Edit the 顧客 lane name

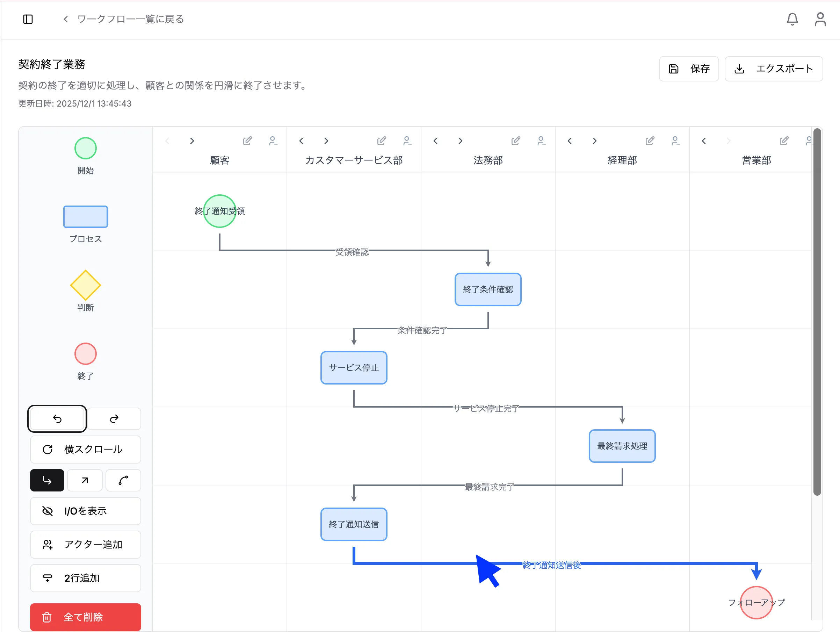[247, 141]
